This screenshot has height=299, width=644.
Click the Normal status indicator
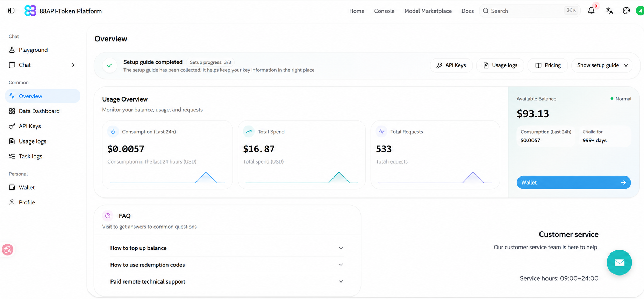(621, 99)
